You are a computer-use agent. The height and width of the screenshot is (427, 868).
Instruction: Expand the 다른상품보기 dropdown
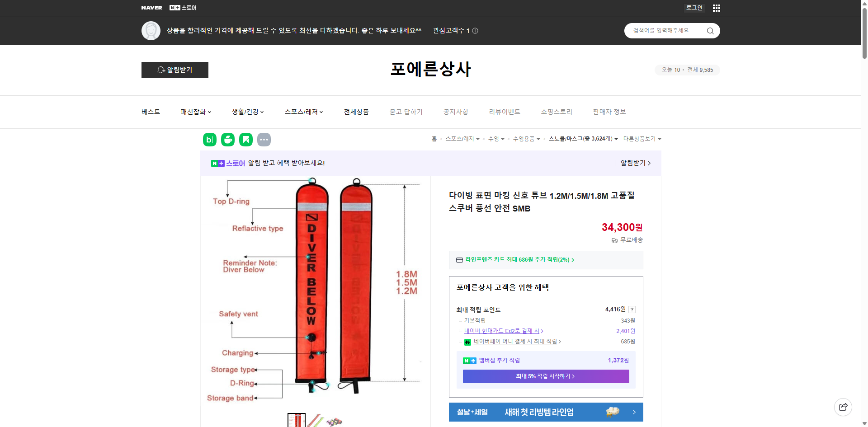[642, 139]
